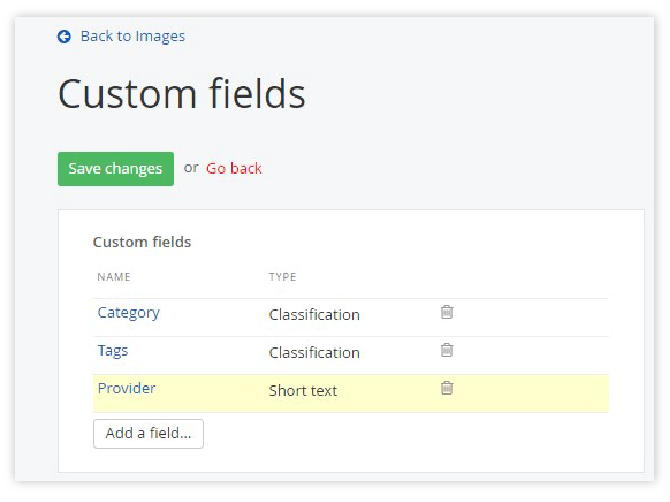The height and width of the screenshot is (502, 670).
Task: Click the small bold Custom fields section title
Action: pos(142,242)
